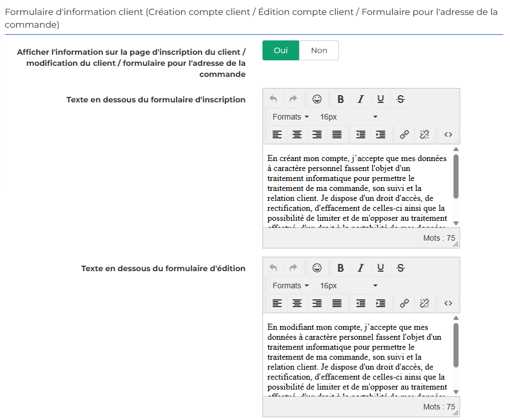The width and height of the screenshot is (510, 420).
Task: Center text in inscription editor
Action: pyautogui.click(x=297, y=134)
